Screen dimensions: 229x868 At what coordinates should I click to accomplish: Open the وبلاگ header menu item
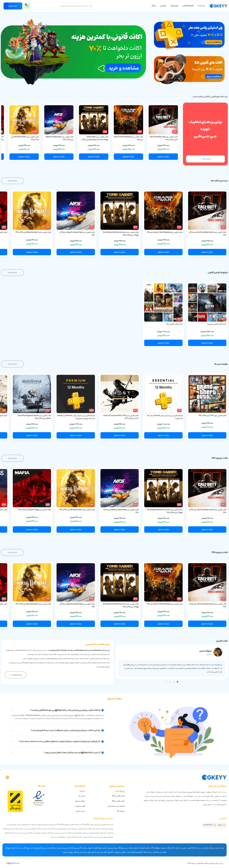coord(153,6)
